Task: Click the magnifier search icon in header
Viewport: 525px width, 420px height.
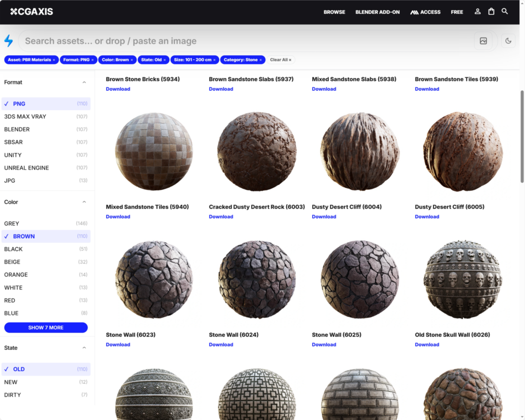Action: click(505, 12)
